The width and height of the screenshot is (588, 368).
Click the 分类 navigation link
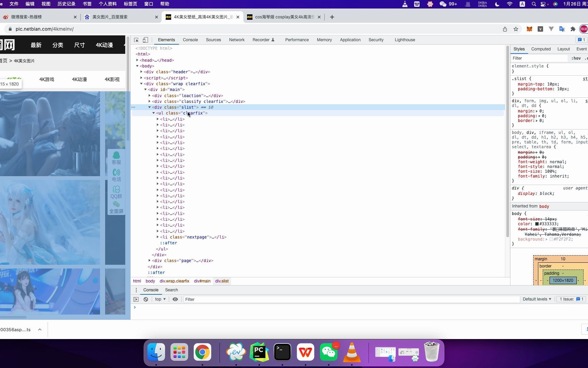(x=58, y=45)
